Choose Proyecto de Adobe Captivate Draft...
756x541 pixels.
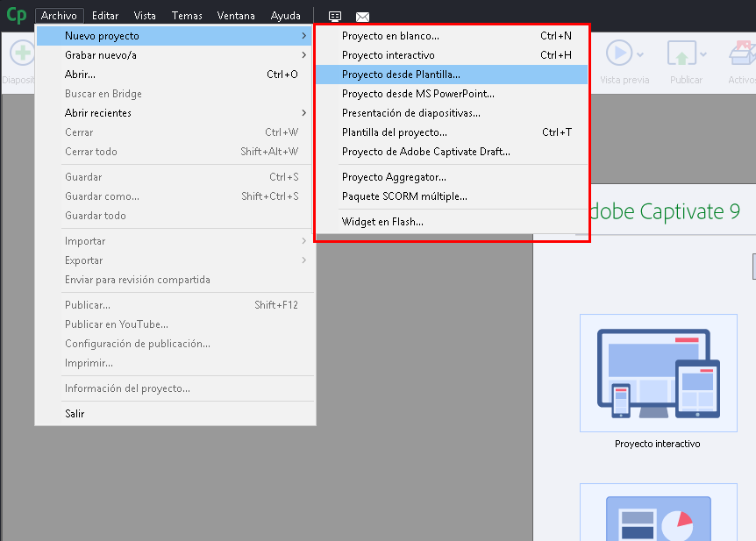click(452, 152)
